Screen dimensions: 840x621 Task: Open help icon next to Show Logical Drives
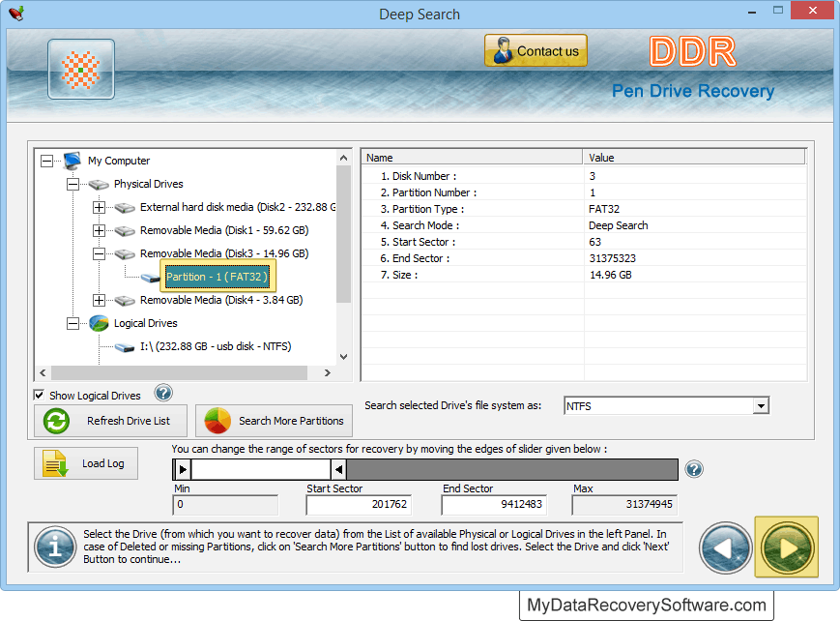(x=163, y=393)
